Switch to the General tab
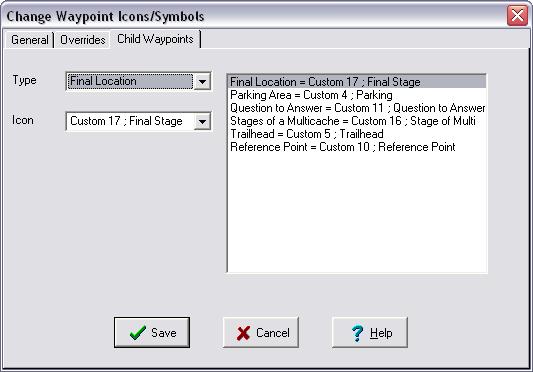The height and width of the screenshot is (372, 533). [x=30, y=40]
